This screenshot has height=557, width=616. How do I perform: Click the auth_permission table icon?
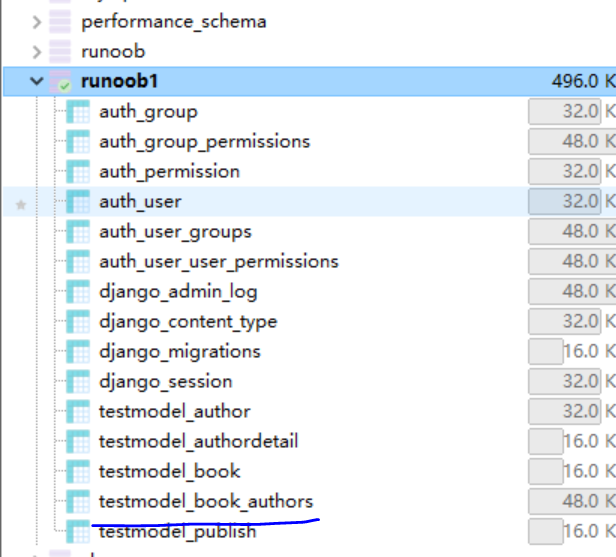click(78, 172)
